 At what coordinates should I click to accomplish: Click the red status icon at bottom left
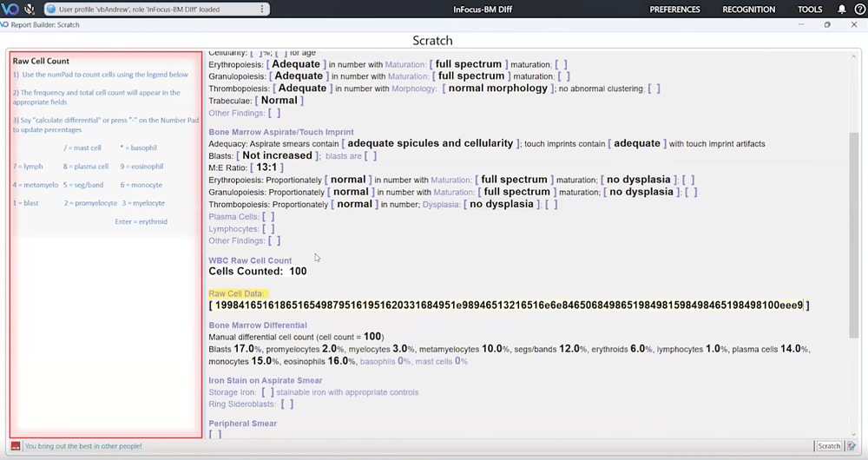coord(16,446)
